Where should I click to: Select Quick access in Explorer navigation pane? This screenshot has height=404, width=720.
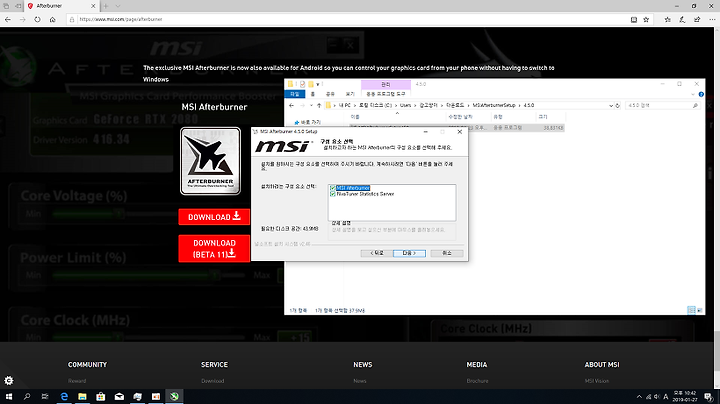click(307, 123)
